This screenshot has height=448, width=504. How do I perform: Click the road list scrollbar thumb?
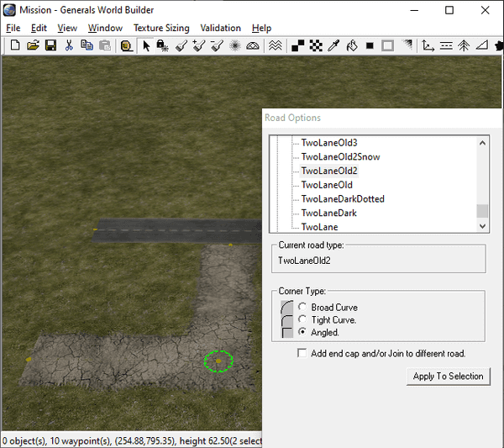pos(482,211)
